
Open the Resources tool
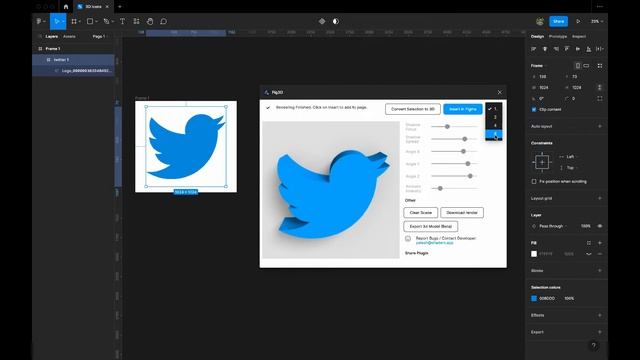(x=136, y=21)
